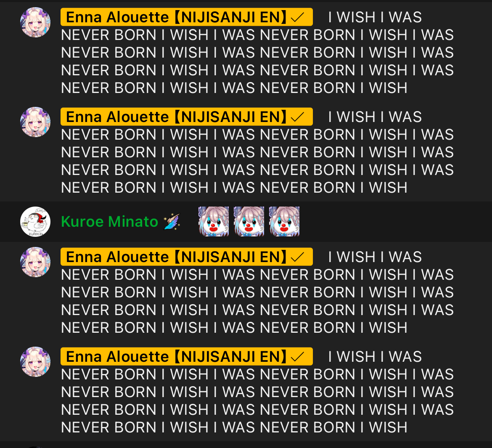Viewport: 492px width, 448px height.
Task: Open Kuroe Minato's duck profile picture
Action: [x=35, y=222]
